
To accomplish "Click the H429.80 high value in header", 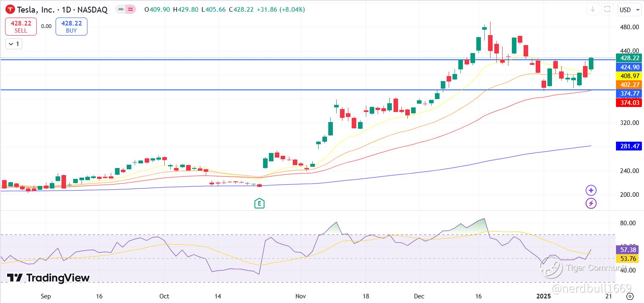I will tap(186, 9).
